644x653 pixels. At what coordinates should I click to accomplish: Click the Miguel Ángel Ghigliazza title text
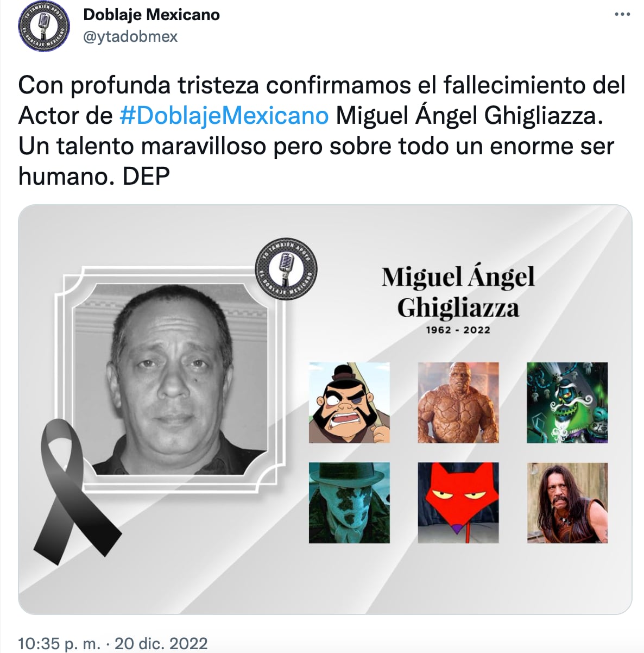point(458,292)
